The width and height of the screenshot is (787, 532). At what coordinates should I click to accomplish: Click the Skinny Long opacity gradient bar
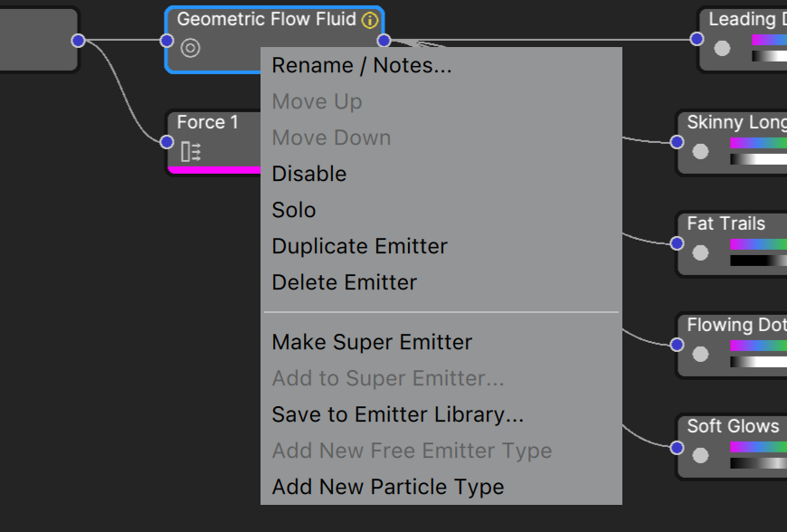[x=758, y=159]
